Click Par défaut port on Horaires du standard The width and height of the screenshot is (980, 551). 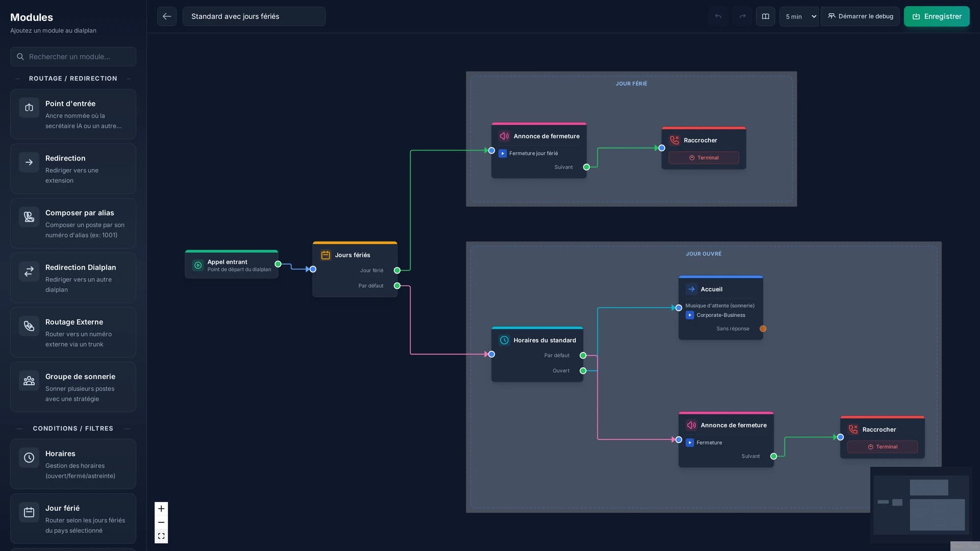pos(583,356)
